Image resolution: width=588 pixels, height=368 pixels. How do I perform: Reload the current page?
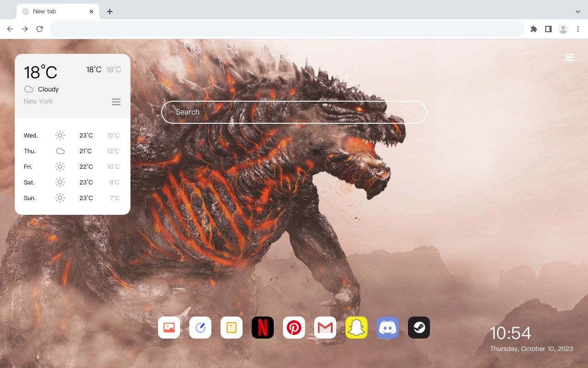tap(40, 29)
